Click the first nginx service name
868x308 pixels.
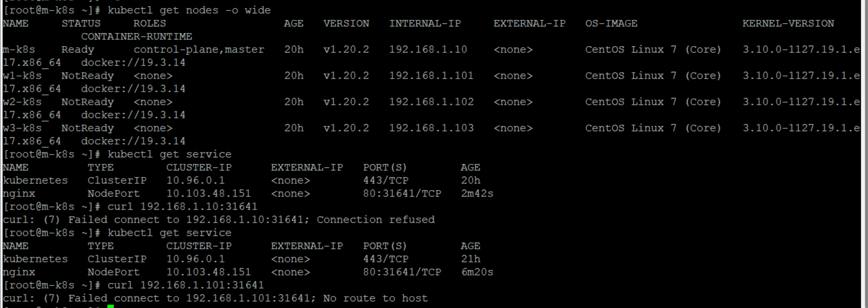pos(19,194)
